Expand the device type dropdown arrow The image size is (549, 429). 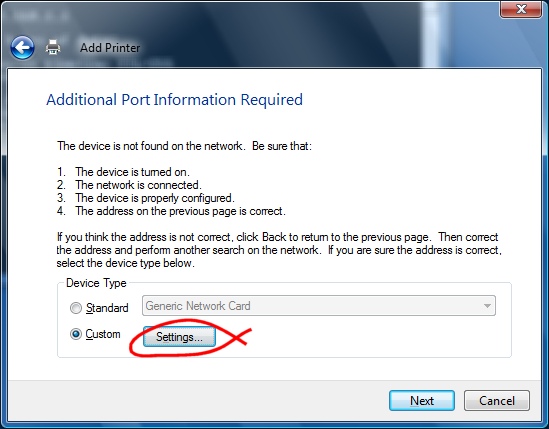click(x=487, y=306)
